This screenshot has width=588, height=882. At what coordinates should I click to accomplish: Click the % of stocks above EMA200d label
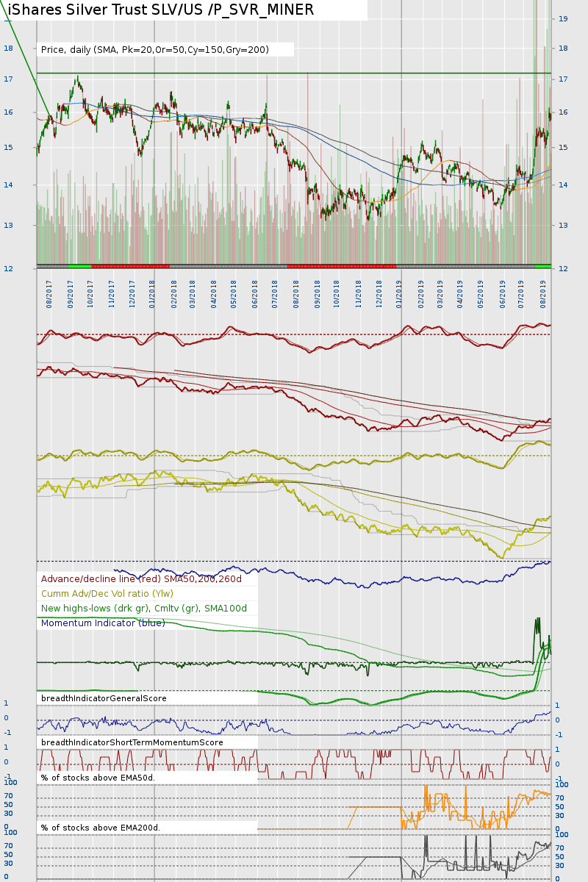point(101,828)
